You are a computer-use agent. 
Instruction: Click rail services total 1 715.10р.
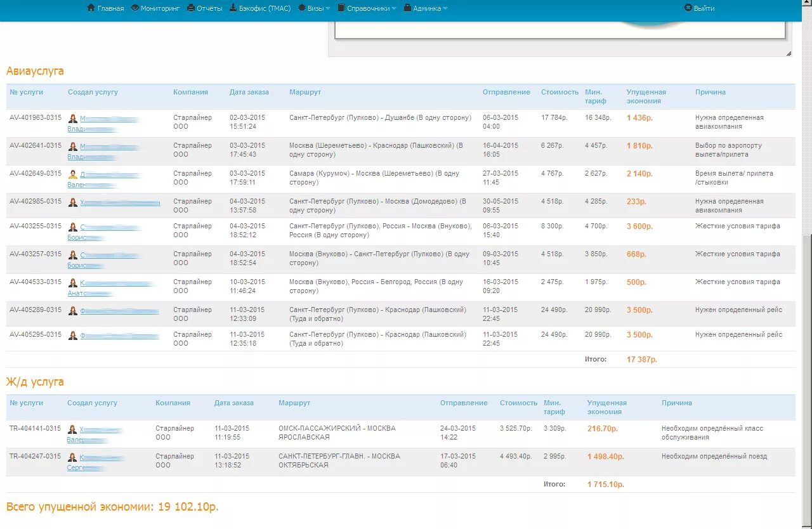pyautogui.click(x=606, y=485)
